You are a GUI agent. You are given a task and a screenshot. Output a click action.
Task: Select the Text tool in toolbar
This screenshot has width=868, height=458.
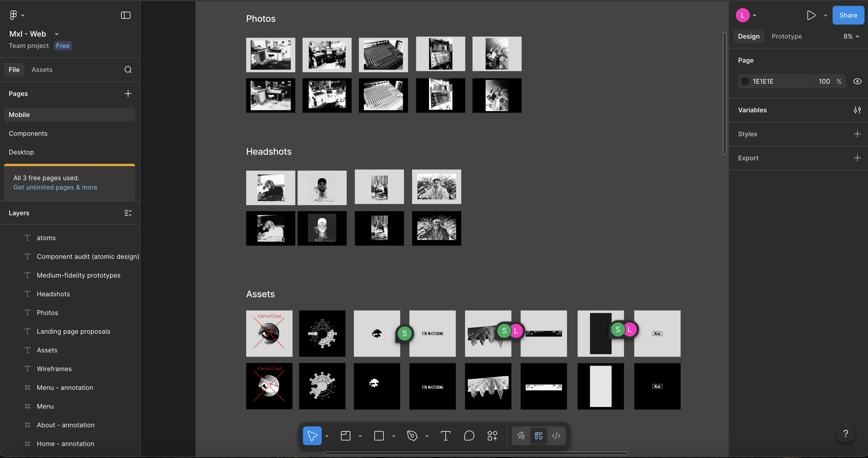tap(445, 436)
